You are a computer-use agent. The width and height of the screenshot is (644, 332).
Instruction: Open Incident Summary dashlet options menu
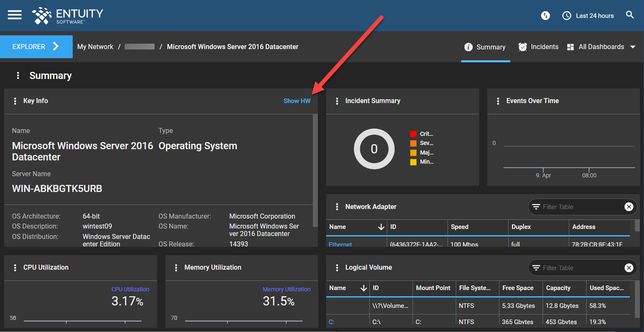point(337,101)
